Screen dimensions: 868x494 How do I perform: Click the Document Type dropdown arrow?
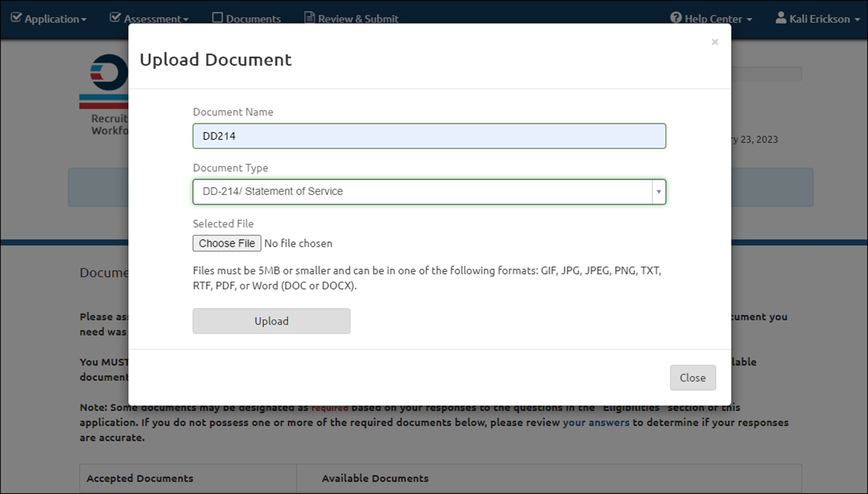[x=658, y=192]
